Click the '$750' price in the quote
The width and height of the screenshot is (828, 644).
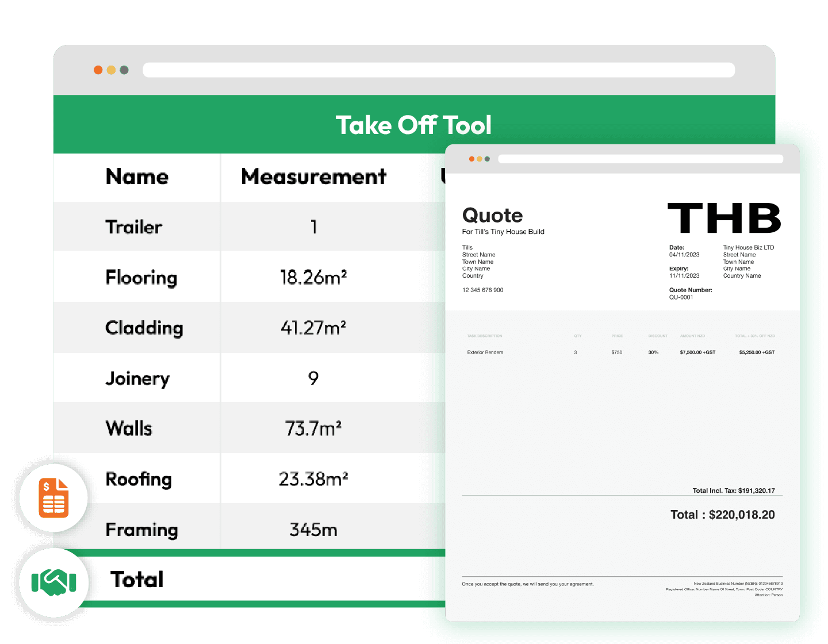click(x=617, y=352)
